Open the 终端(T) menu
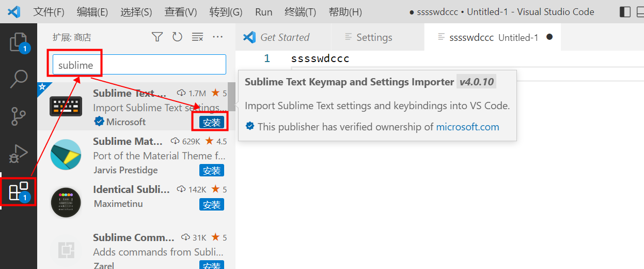 301,12
